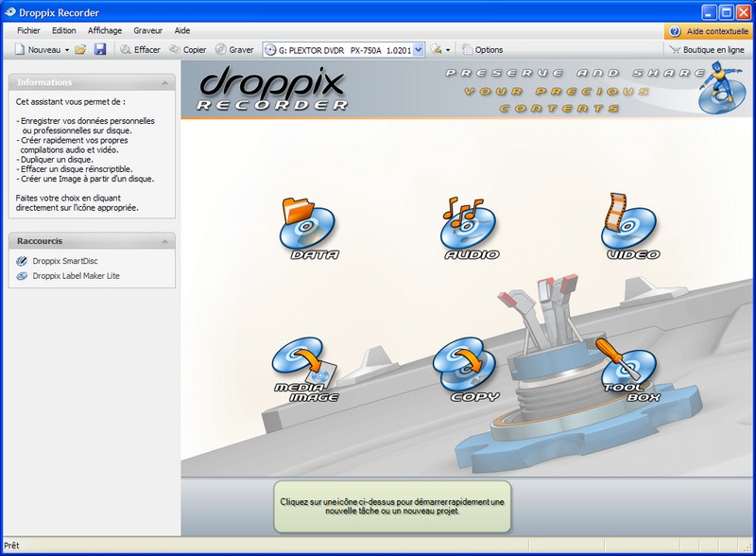Click the blue mascot on disc icon
The height and width of the screenshot is (556, 756).
[x=721, y=88]
